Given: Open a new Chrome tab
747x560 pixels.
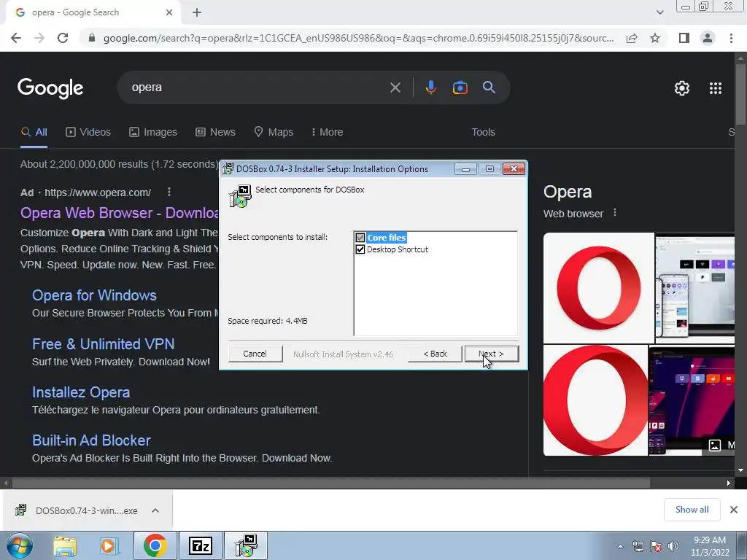Looking at the screenshot, I should (197, 13).
